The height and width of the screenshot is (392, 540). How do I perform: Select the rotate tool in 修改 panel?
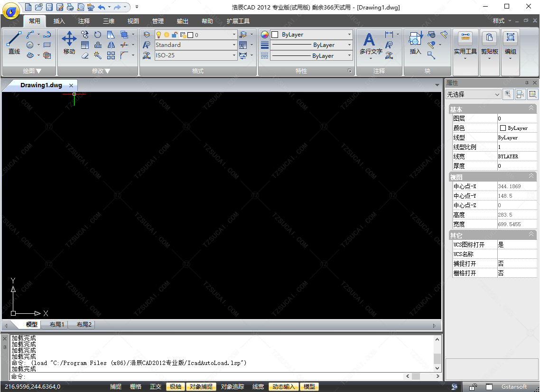point(98,35)
